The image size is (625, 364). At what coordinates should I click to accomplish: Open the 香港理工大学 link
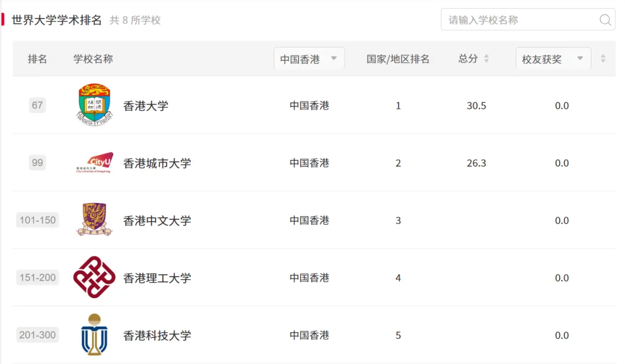point(157,278)
